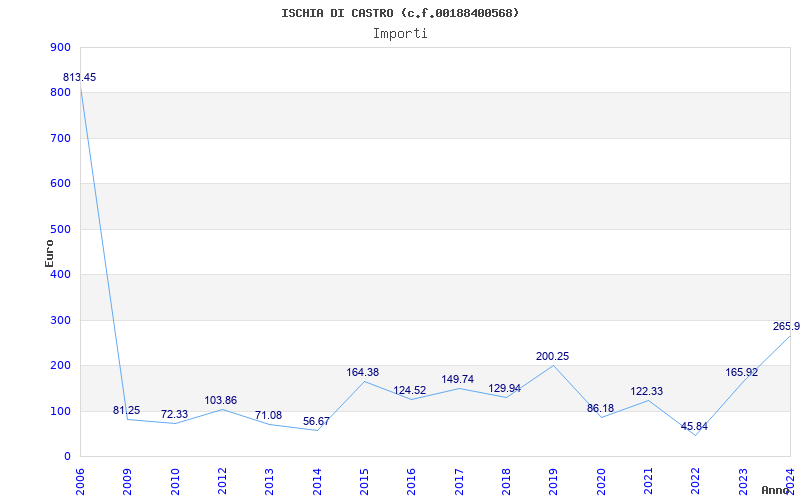
Task: Select the 81.25 data label
Action: pyautogui.click(x=126, y=411)
